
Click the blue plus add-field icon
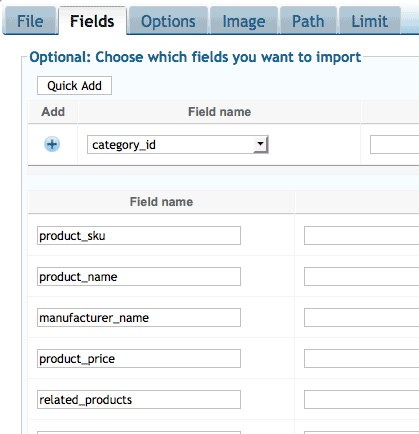click(52, 144)
